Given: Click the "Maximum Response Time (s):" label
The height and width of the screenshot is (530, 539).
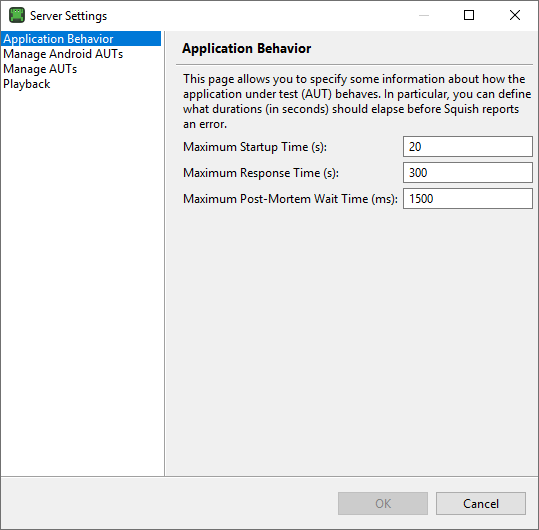Looking at the screenshot, I should coord(261,173).
